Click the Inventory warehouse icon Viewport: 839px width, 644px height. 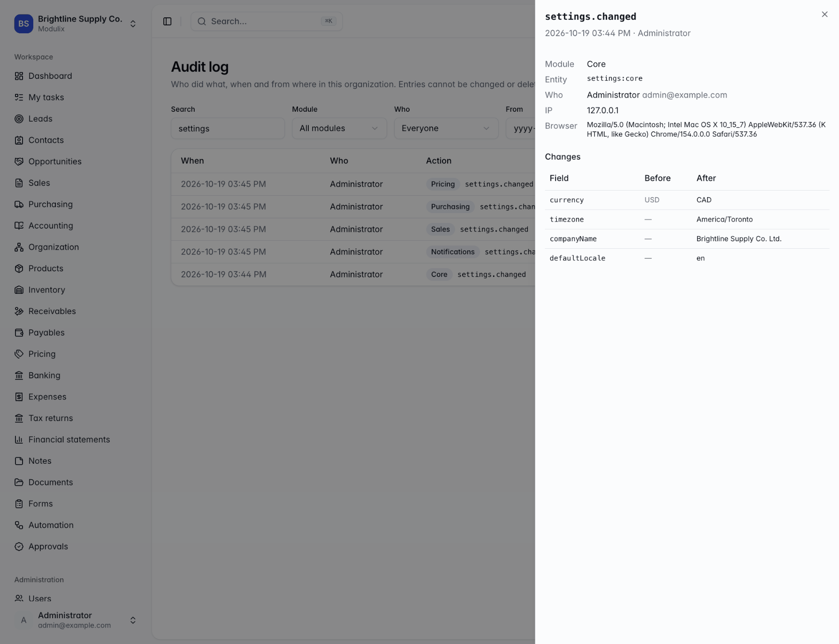click(x=19, y=290)
